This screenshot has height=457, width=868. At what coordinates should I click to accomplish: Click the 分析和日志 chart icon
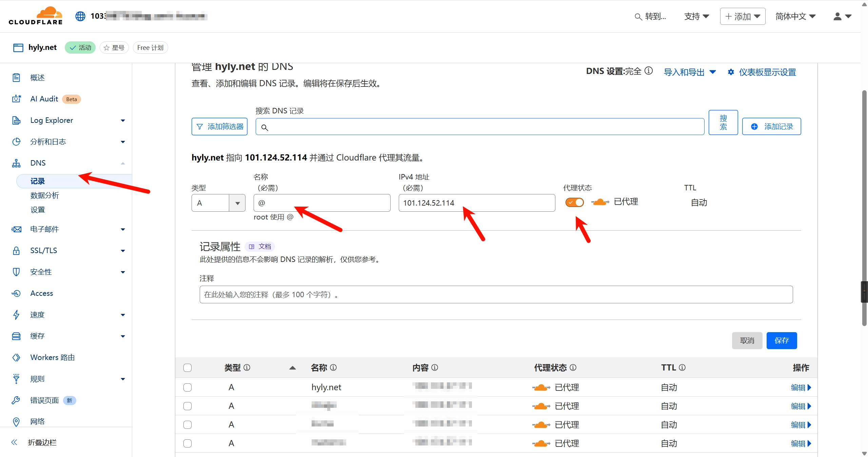[16, 141]
